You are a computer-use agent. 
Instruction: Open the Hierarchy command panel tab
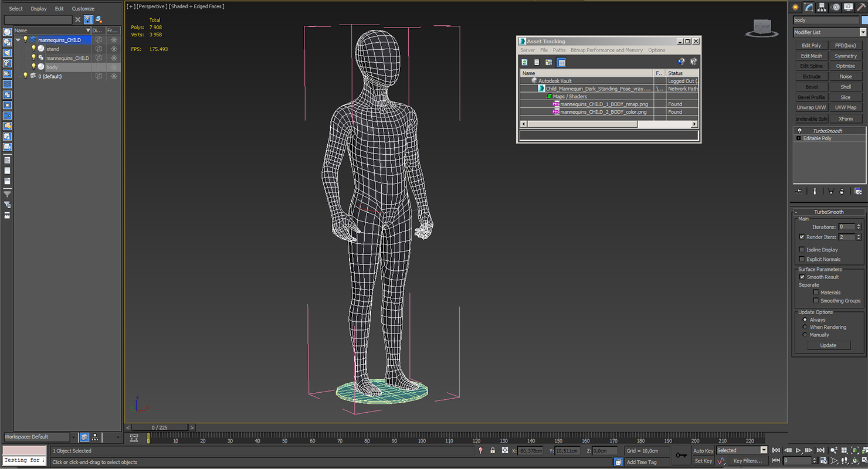(822, 7)
